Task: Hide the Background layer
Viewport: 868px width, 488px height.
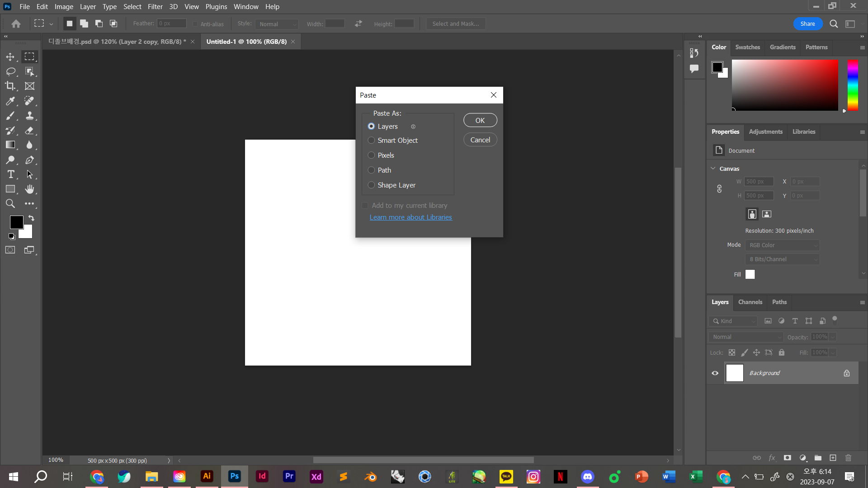Action: coord(715,373)
